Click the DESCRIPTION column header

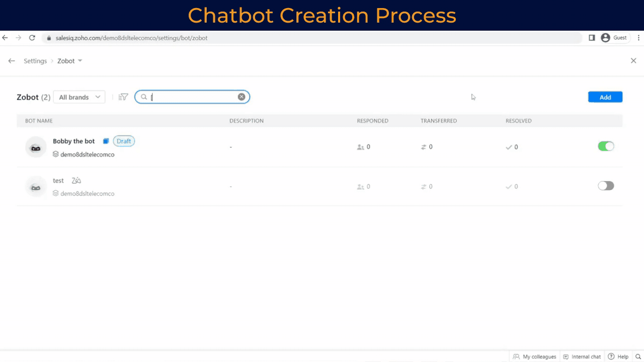(x=247, y=121)
